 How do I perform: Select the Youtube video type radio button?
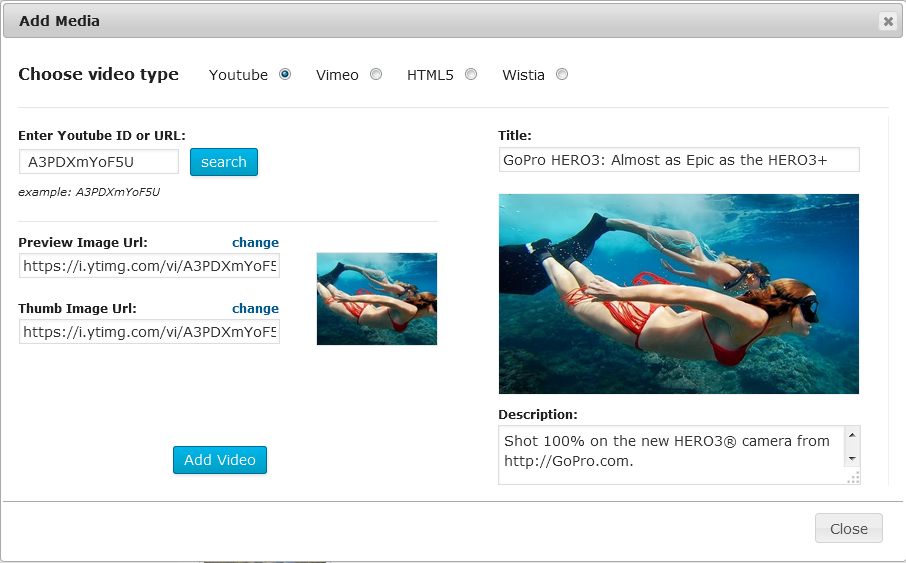tap(285, 75)
